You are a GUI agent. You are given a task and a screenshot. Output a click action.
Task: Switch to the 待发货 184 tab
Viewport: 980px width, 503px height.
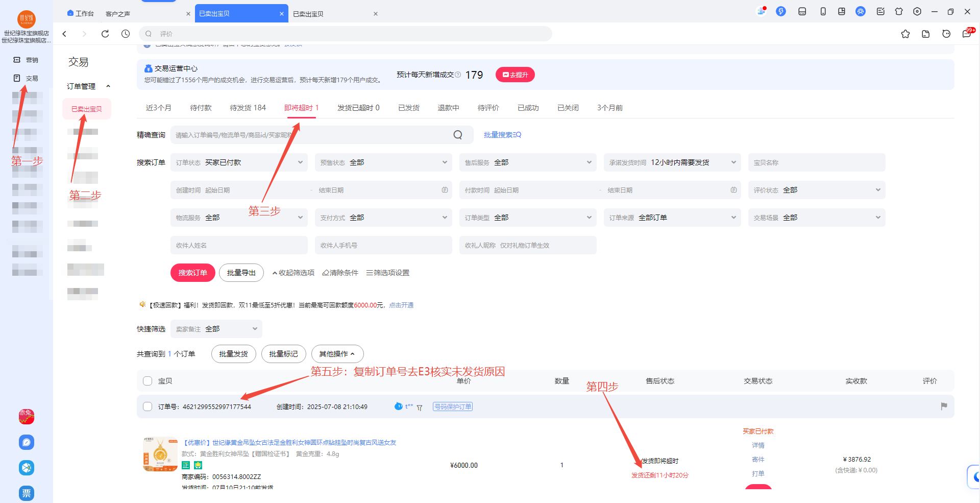click(248, 108)
